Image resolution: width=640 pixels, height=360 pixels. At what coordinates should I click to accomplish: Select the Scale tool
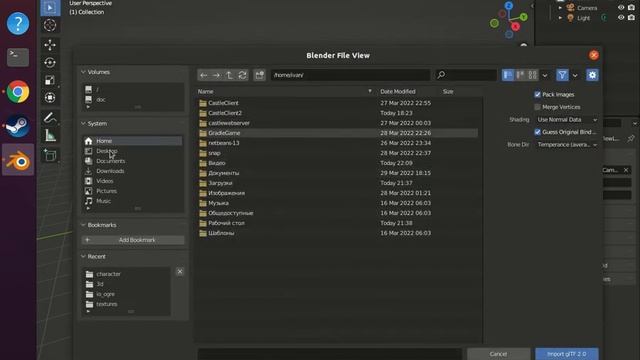50,80
